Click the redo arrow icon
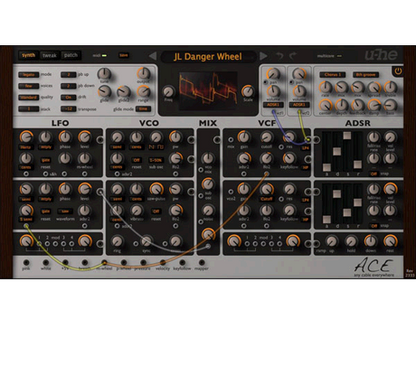The image size is (416, 376). [293, 56]
